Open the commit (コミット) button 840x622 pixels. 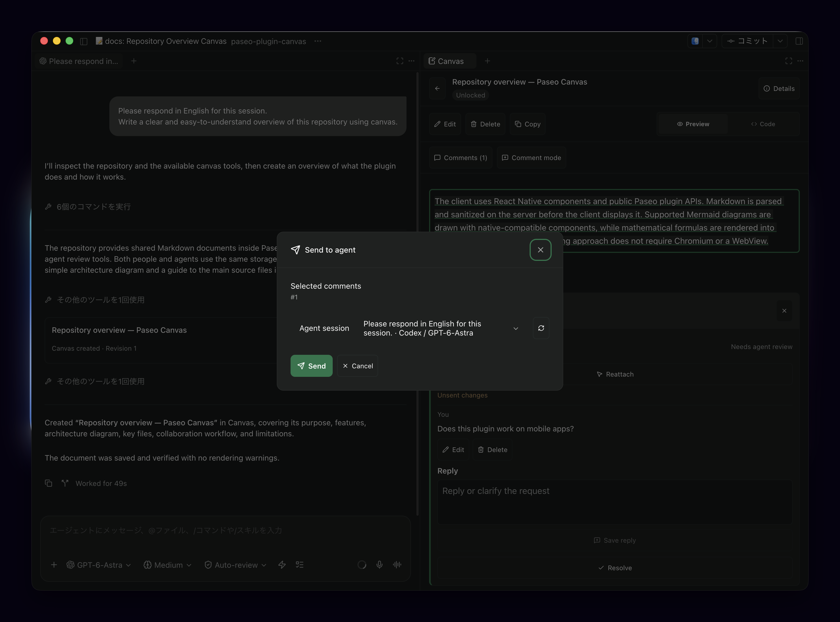[747, 41]
